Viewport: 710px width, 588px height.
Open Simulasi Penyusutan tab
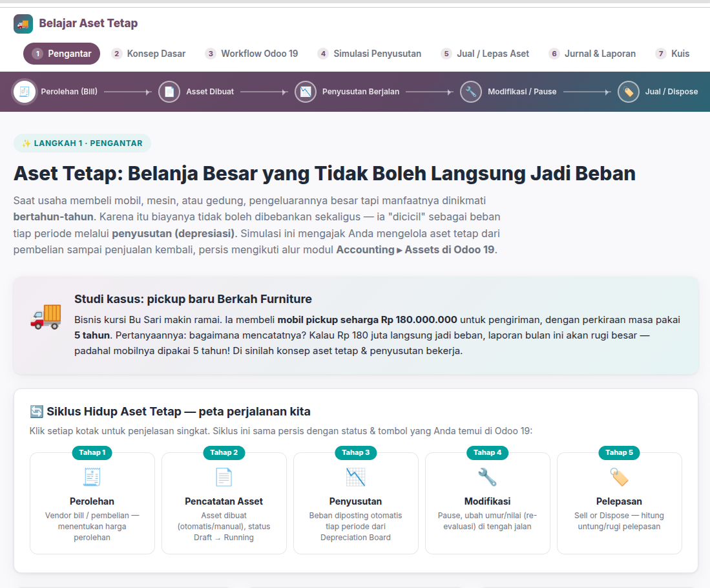370,54
